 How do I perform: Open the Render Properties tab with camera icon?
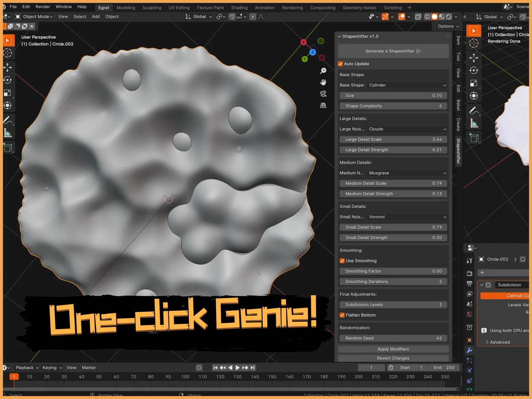pos(469,273)
